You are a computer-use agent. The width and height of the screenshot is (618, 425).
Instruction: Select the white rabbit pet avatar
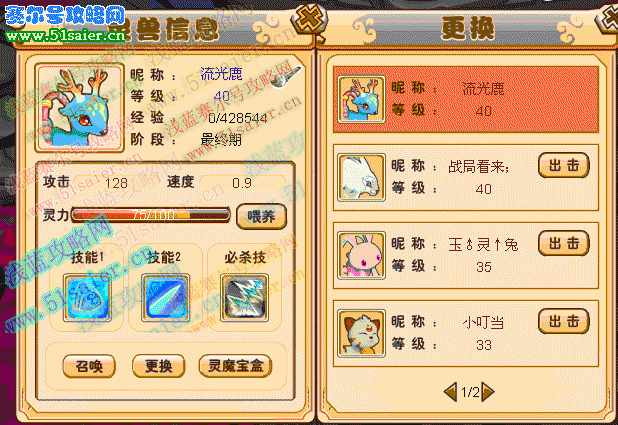coord(361,177)
